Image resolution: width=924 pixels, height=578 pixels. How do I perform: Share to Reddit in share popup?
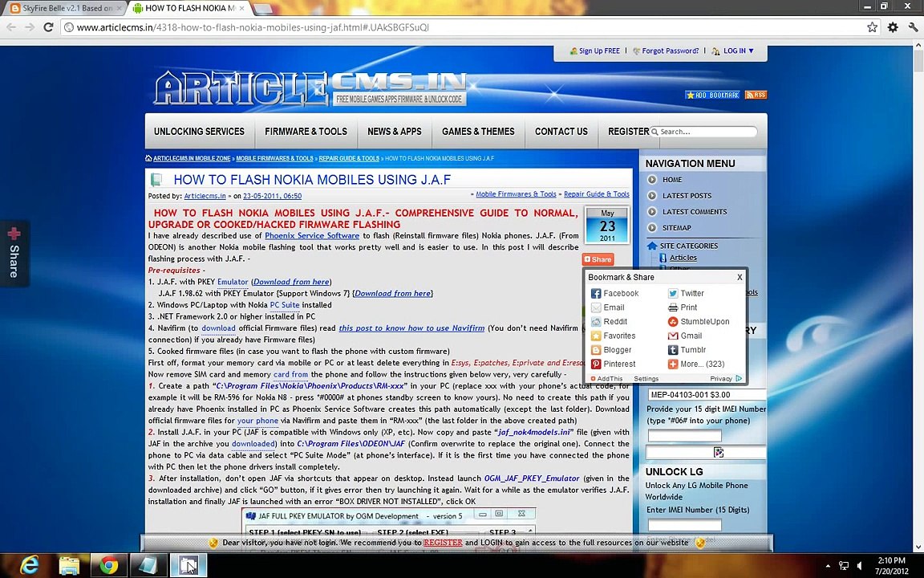[x=609, y=321]
